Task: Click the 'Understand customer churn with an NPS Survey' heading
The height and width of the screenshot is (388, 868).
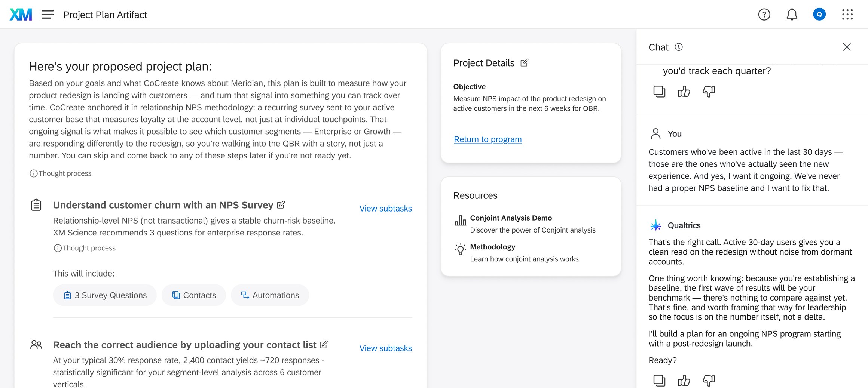Action: [x=163, y=205]
